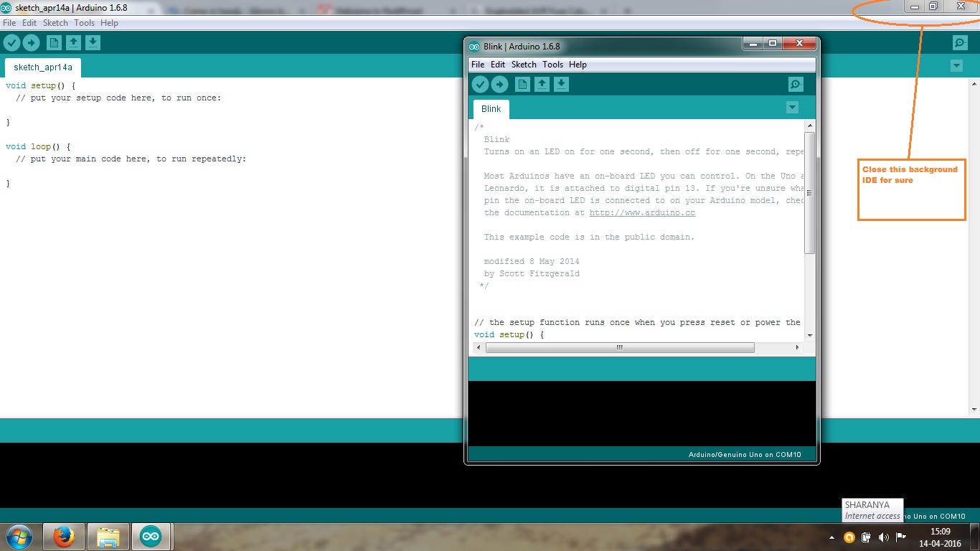Screen dimensions: 980x551
Task: Click 'by Scott Fitzgerald' line in Blink
Action: tap(532, 273)
